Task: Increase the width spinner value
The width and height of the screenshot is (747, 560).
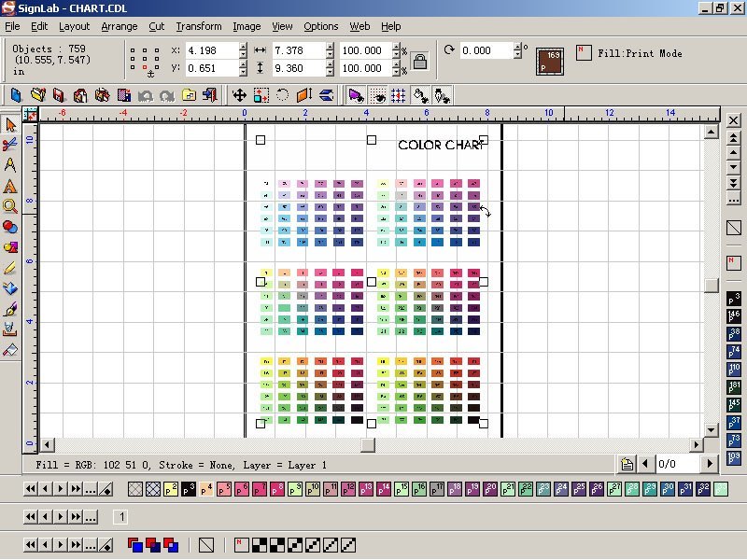Action: click(x=331, y=47)
